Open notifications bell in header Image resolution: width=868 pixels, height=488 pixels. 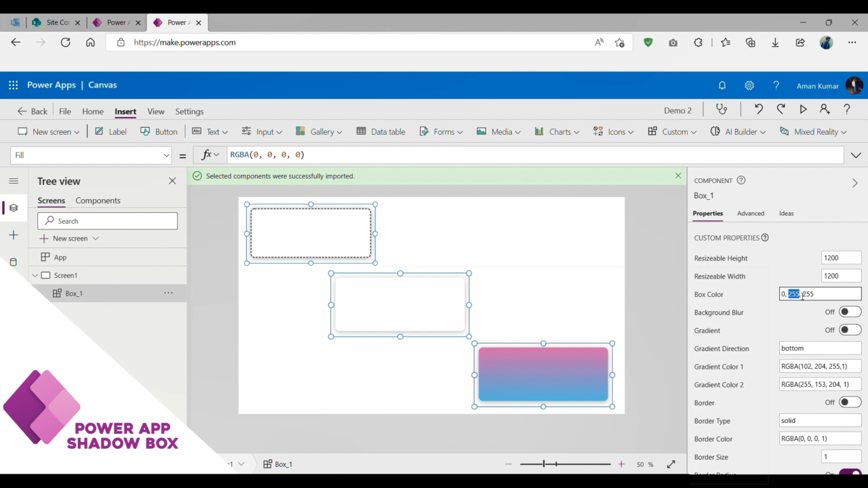722,85
